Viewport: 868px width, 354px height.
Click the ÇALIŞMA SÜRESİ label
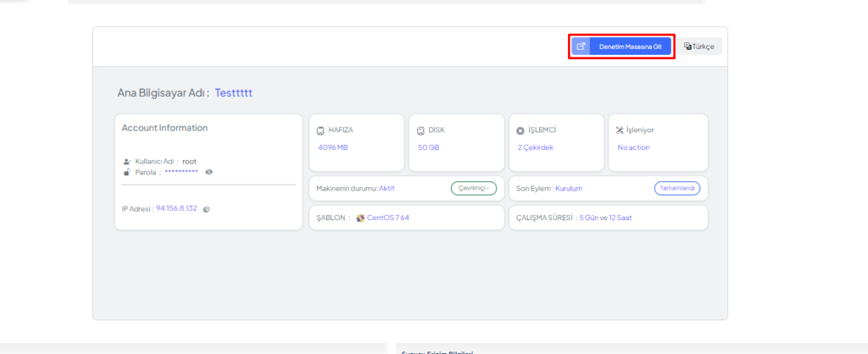pos(546,218)
